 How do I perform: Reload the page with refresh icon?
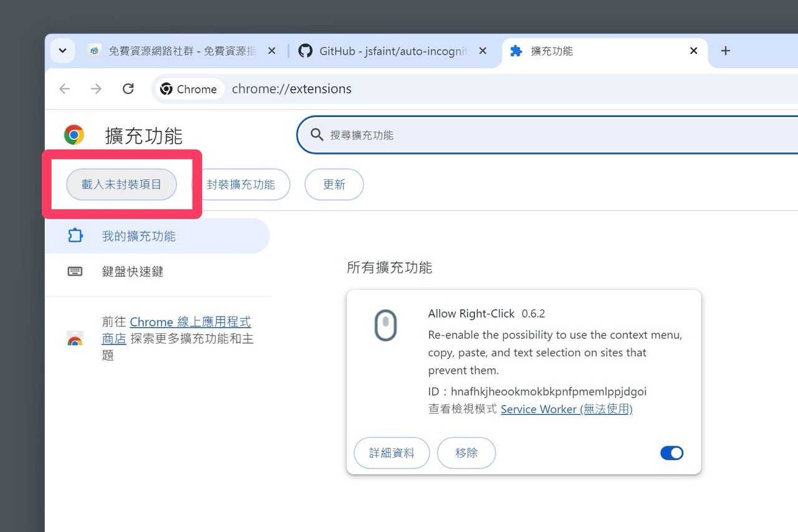click(x=128, y=89)
